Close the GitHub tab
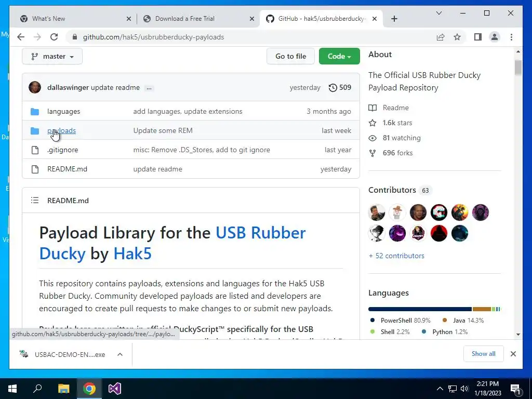This screenshot has width=532, height=399. coord(374,19)
